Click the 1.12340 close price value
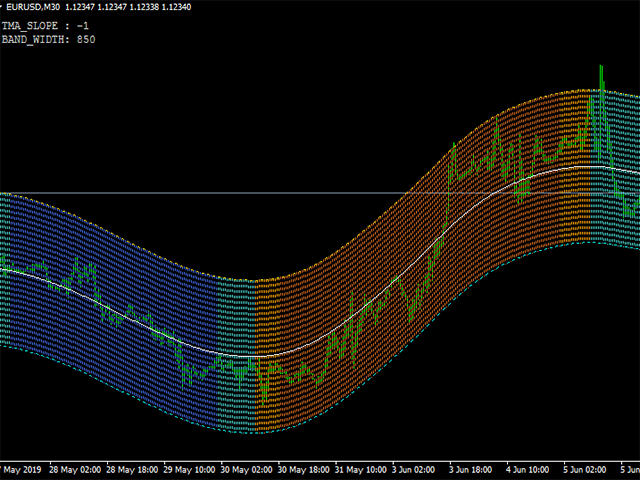640x480 pixels. 176,7
